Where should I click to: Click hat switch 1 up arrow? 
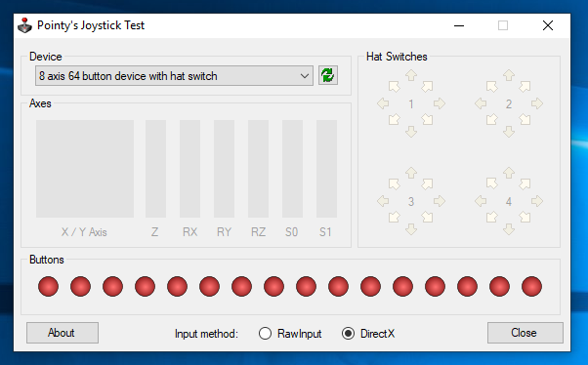pos(411,75)
